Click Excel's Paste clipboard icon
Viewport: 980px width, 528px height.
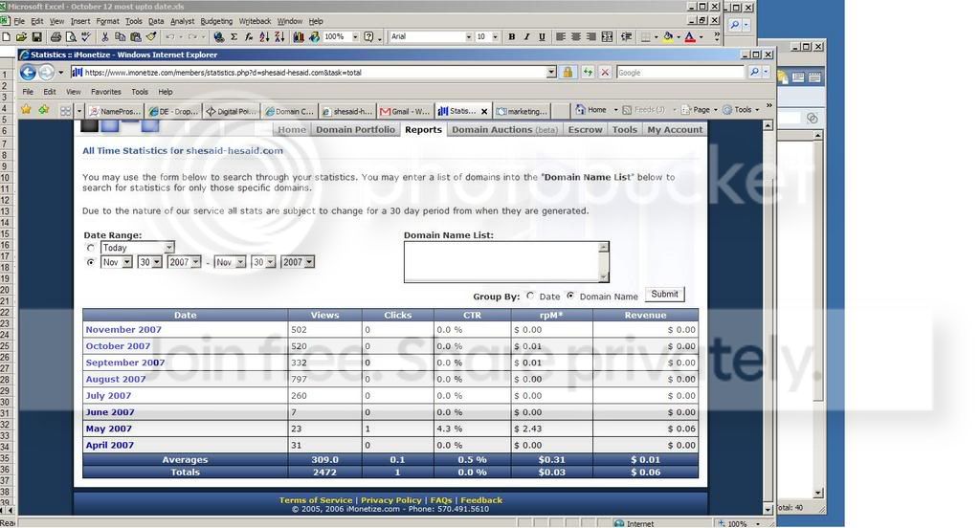[135, 37]
